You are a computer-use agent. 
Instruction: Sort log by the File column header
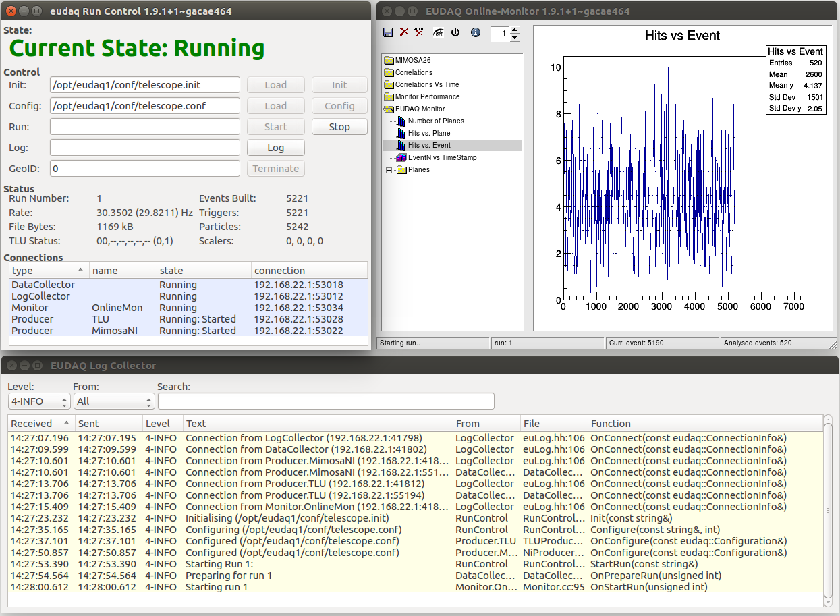coord(554,424)
